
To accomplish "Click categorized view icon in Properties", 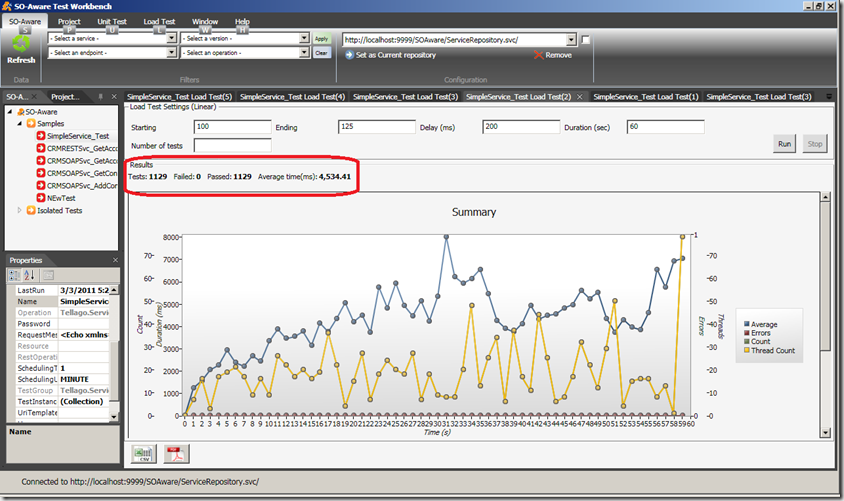I will tap(15, 276).
